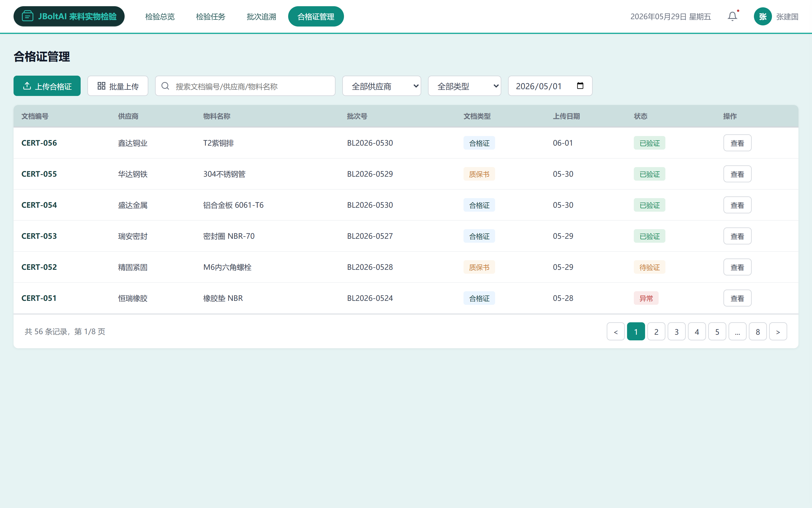812x508 pixels.
Task: Click the 异常 status tag
Action: (x=646, y=298)
